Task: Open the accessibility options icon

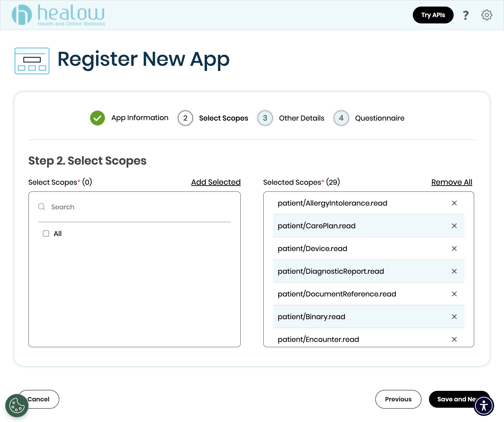Action: (484, 406)
